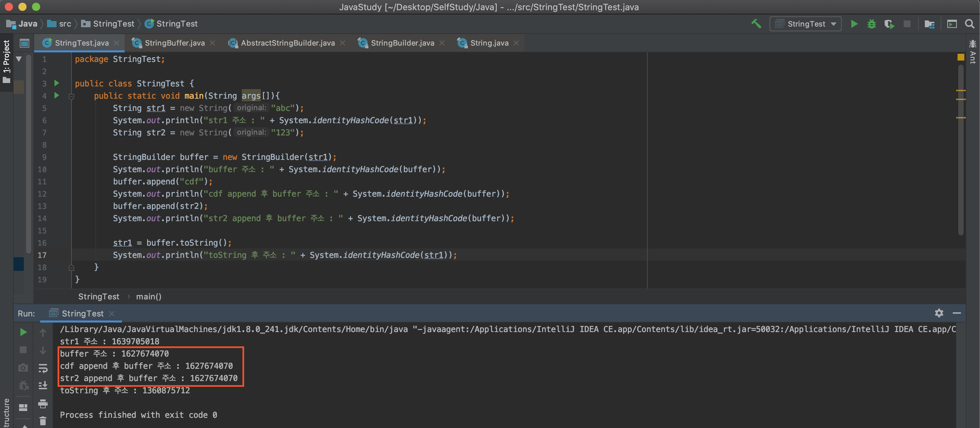Run StringTest with green play button in toolbar
Viewport: 980px width, 428px height.
pos(854,24)
